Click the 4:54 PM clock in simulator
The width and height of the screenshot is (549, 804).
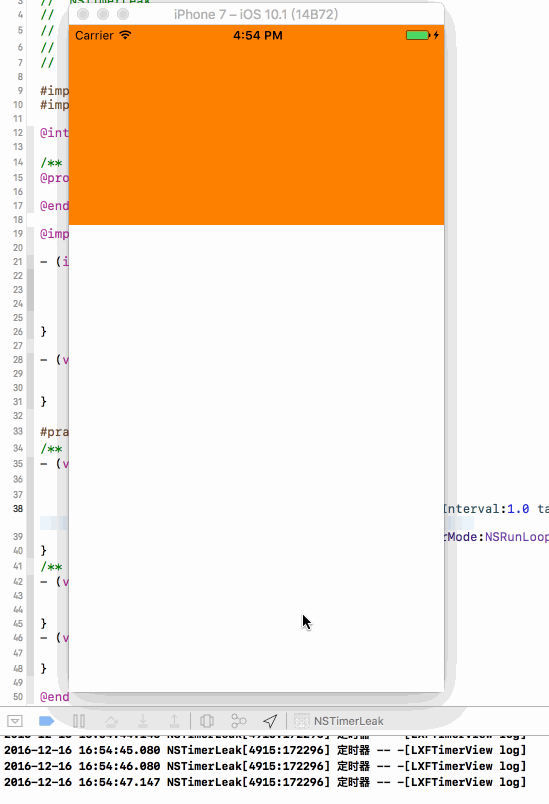coord(257,35)
